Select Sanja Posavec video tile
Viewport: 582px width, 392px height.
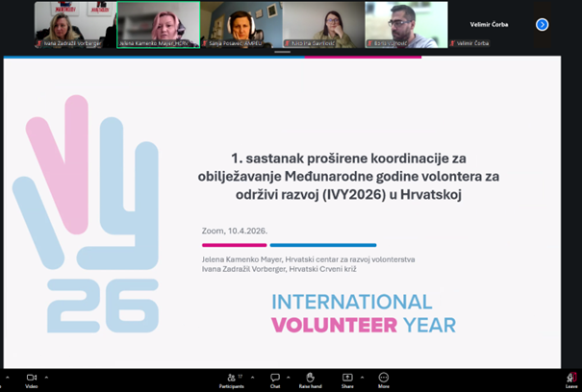point(241,24)
